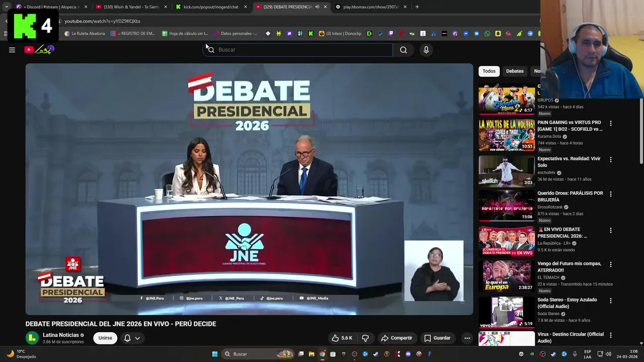The height and width of the screenshot is (362, 644).
Task: Open the NVIDIA tray icon
Action: [x=532, y=354]
